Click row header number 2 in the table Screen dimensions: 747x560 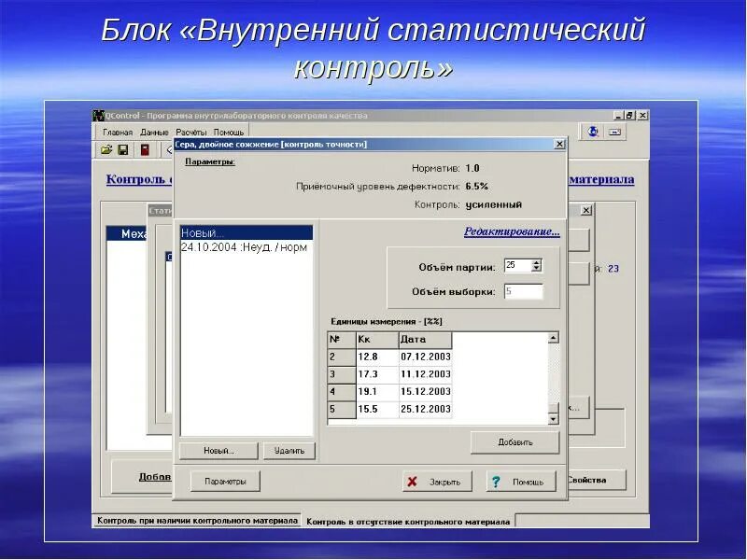(x=342, y=357)
